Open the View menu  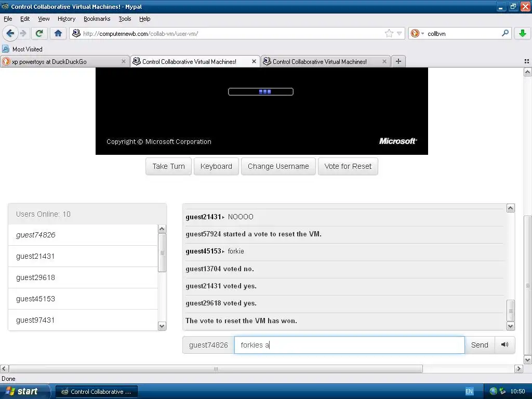point(44,19)
